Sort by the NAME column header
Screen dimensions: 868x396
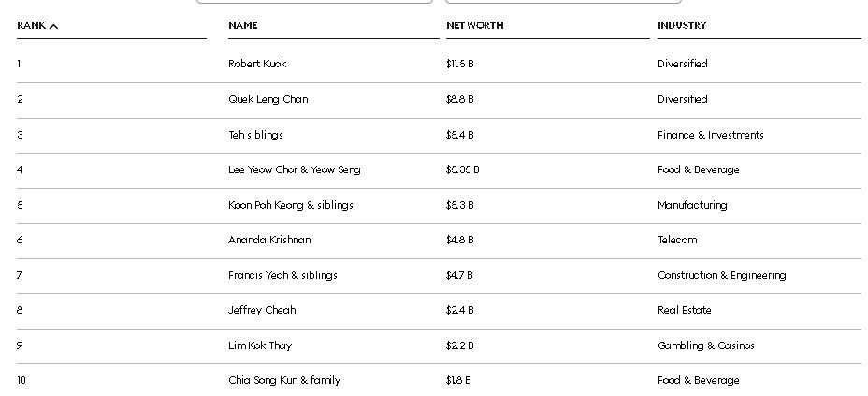pyautogui.click(x=242, y=25)
